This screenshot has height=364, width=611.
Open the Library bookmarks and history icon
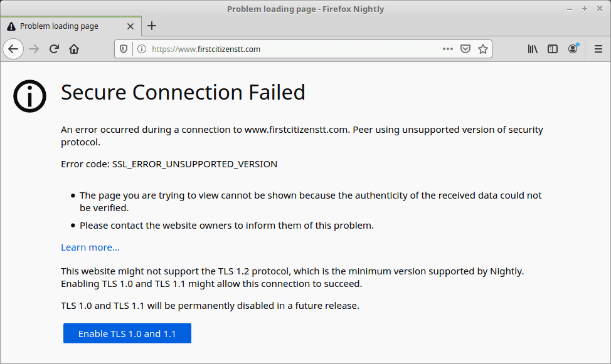[533, 49]
